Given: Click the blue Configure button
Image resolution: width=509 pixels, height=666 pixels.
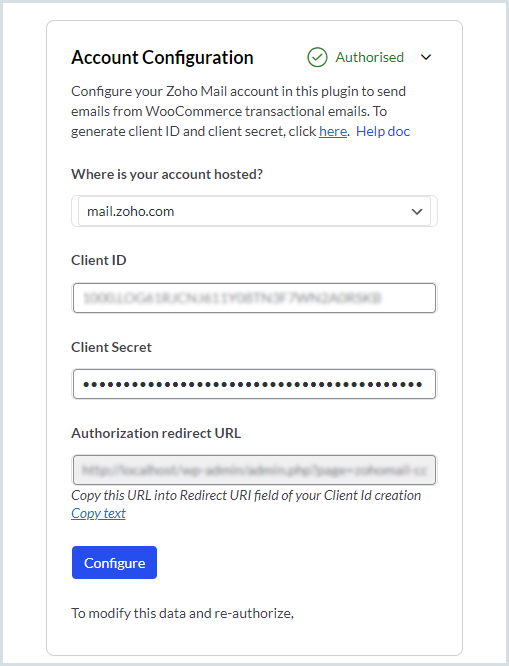Looking at the screenshot, I should coord(114,562).
